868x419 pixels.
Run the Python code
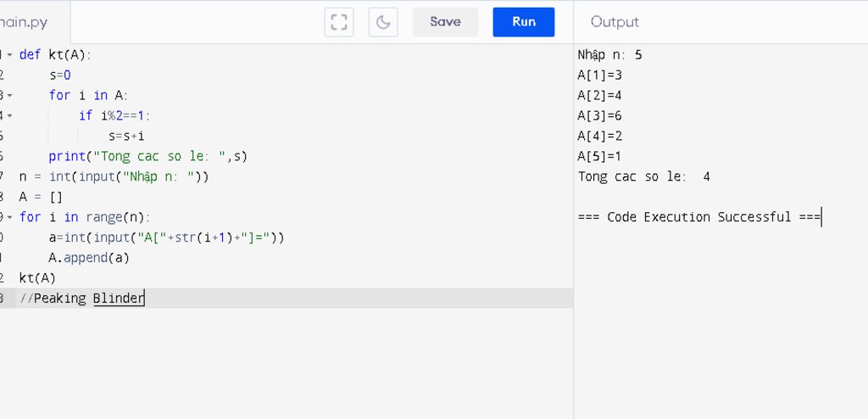pyautogui.click(x=523, y=22)
